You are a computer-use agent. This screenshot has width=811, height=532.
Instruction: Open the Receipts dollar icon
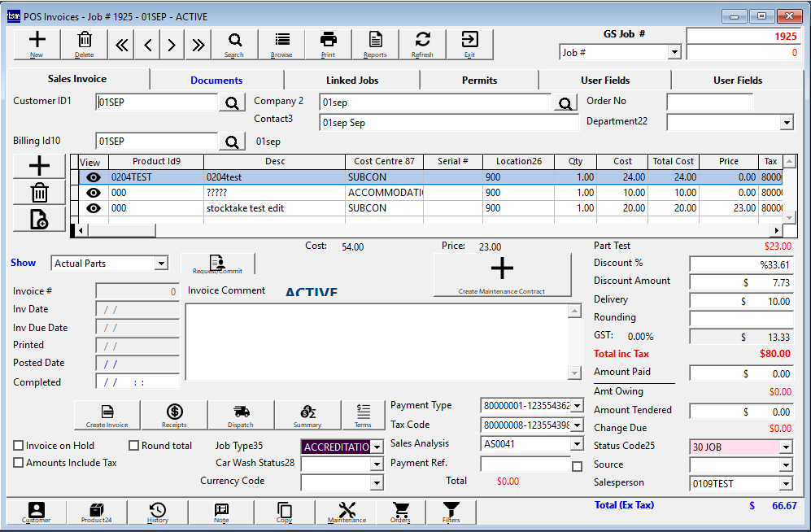[x=174, y=415]
